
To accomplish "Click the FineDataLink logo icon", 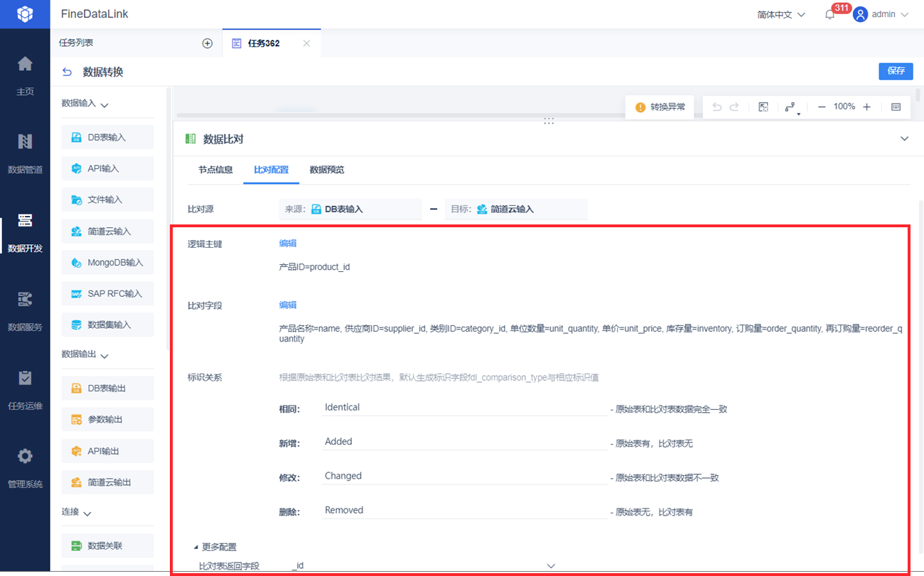I will [25, 14].
